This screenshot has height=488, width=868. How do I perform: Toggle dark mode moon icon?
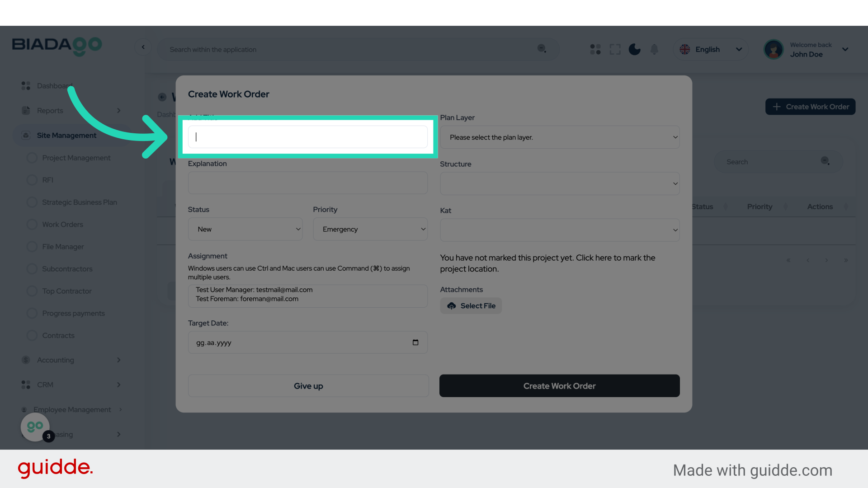(634, 49)
